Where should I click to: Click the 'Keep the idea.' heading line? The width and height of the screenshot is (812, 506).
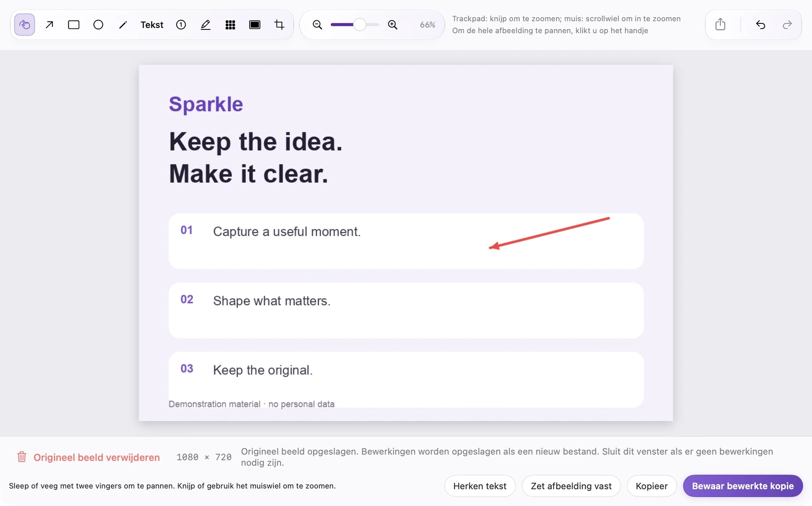(256, 142)
